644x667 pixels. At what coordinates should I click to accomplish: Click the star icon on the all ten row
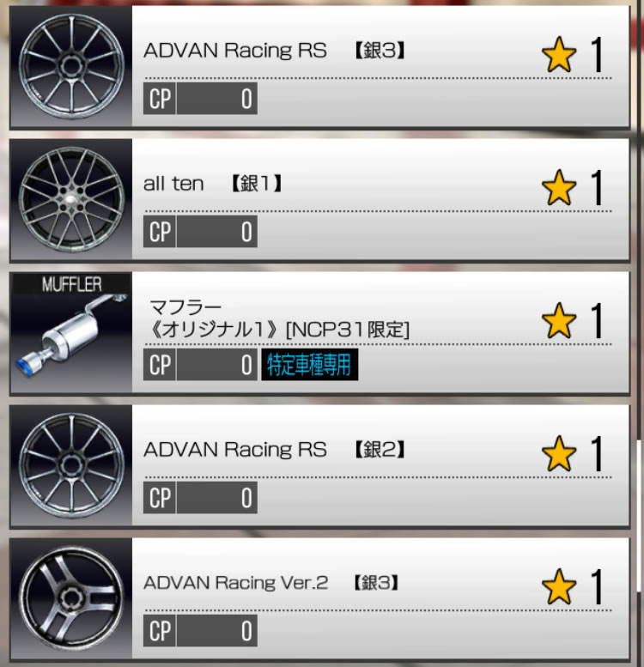pos(559,188)
